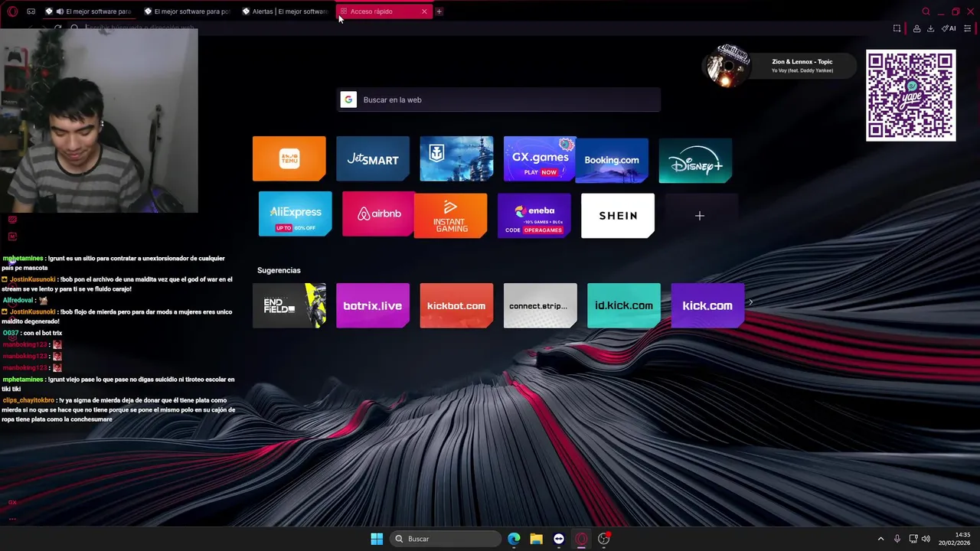Click the Google logo in the search box
The width and height of the screenshot is (980, 551).
(348, 99)
